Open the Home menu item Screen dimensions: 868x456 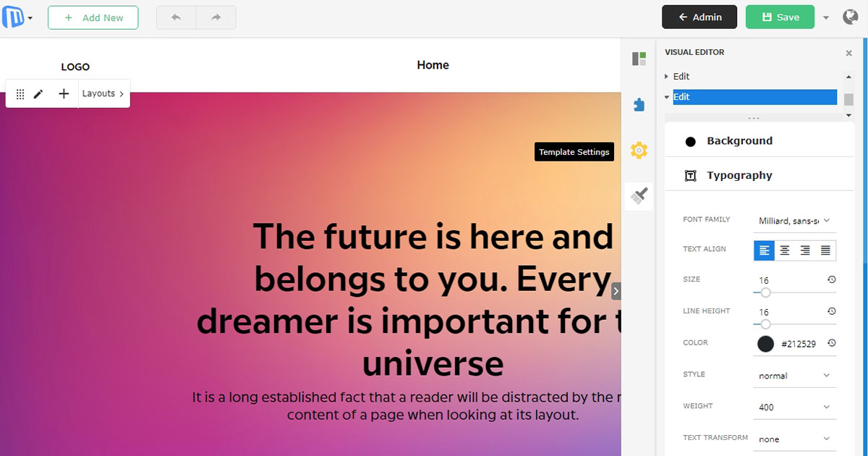click(433, 65)
